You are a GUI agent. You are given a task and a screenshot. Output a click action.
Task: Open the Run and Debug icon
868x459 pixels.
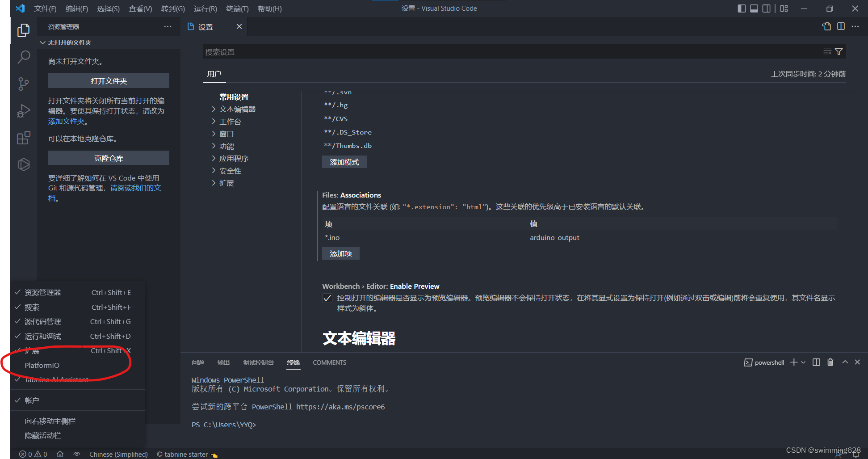[24, 110]
